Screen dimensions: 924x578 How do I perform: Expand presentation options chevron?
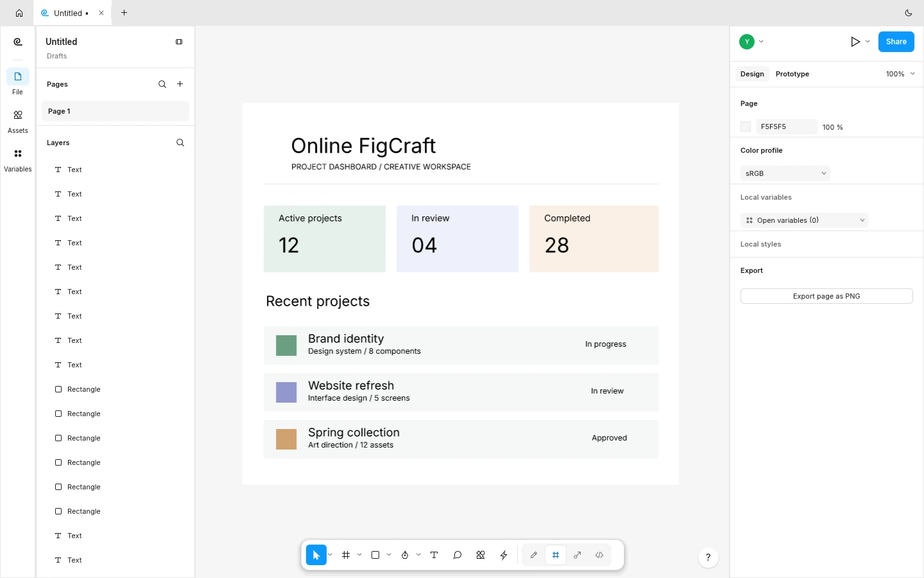coord(868,42)
